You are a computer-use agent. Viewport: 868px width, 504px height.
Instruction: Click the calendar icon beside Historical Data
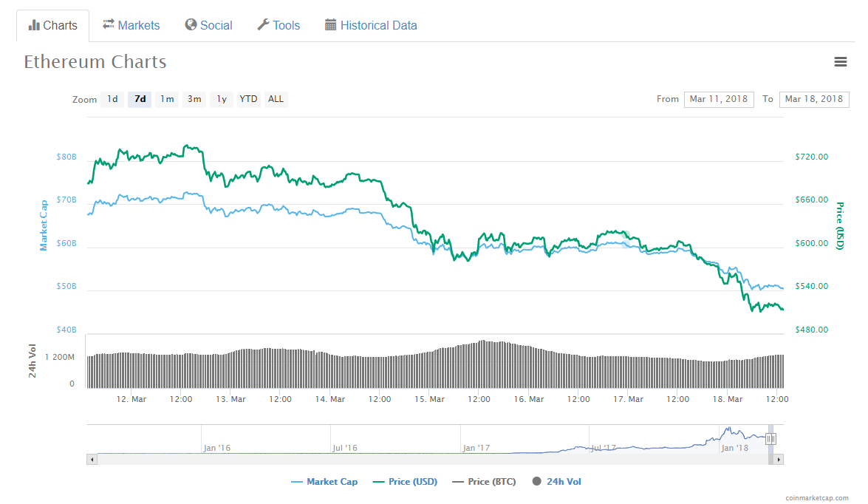click(x=330, y=24)
